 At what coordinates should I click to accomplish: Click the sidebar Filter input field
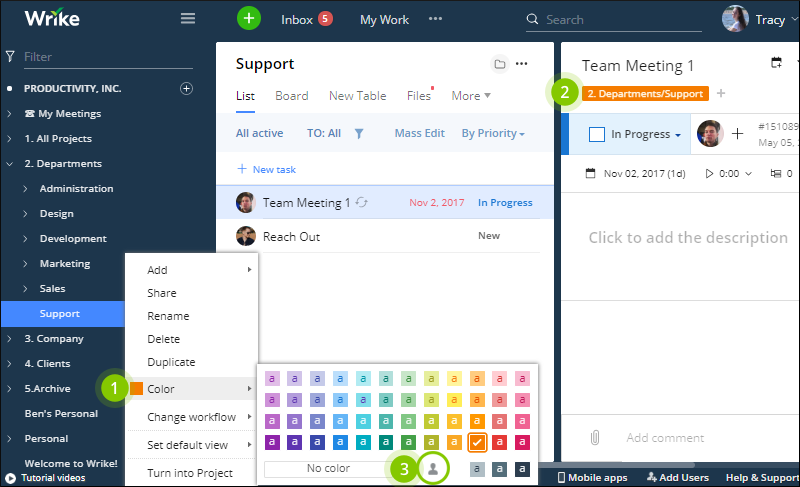(x=108, y=57)
